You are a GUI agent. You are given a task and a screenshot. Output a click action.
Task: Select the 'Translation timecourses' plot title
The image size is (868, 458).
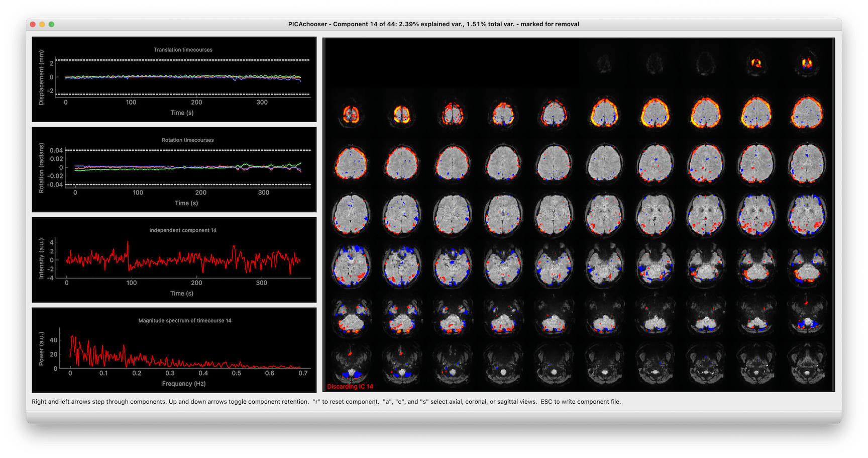tap(183, 50)
